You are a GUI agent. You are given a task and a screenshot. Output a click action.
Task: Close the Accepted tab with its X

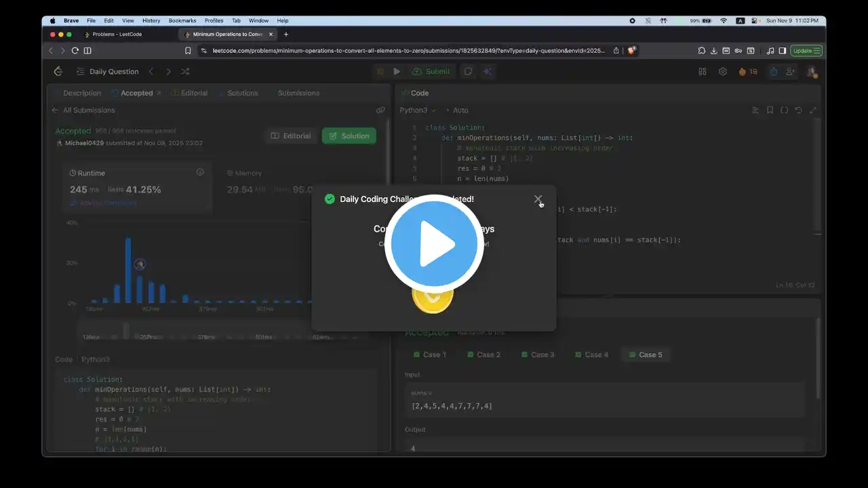point(159,93)
